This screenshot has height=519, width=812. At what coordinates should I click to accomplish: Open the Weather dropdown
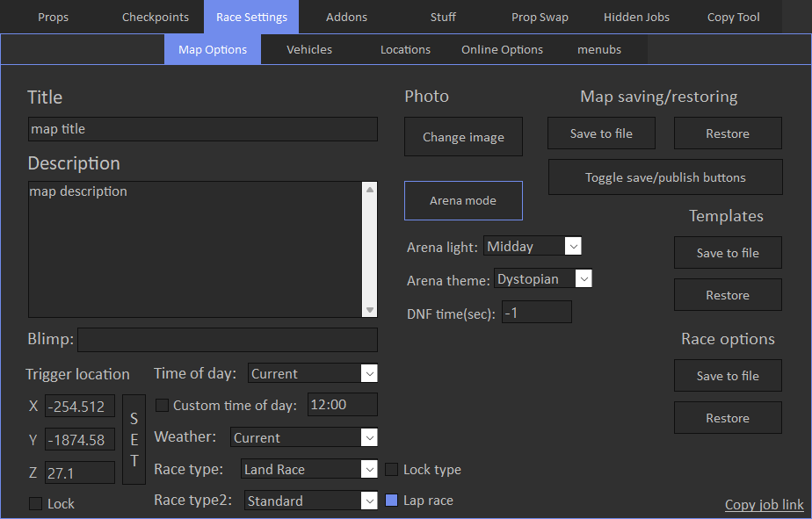[303, 437]
